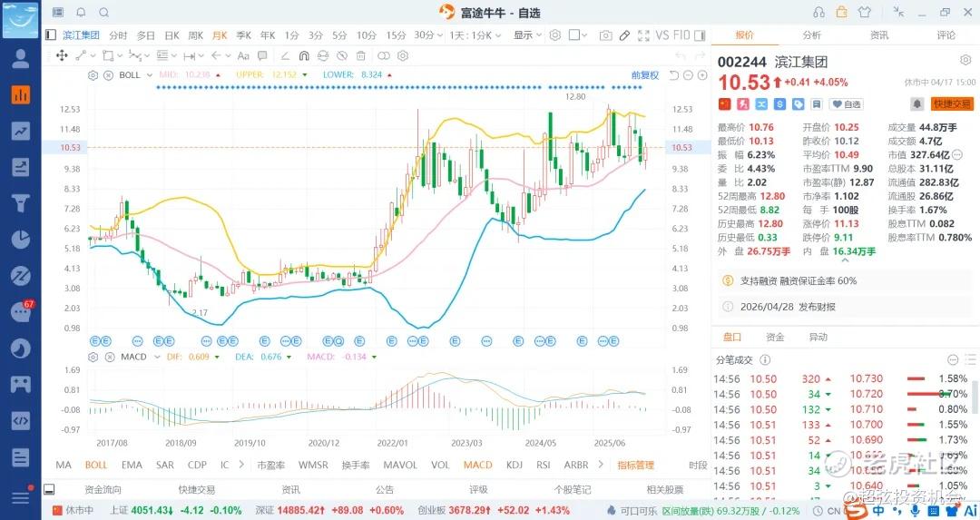Toggle the left sidebar panel icon

(x=51, y=35)
